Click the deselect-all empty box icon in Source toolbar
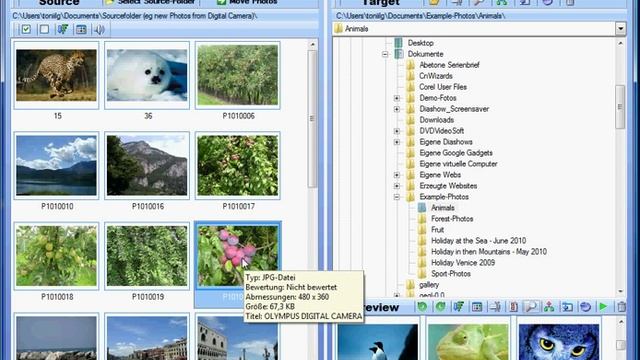The width and height of the screenshot is (640, 360). pyautogui.click(x=44, y=29)
